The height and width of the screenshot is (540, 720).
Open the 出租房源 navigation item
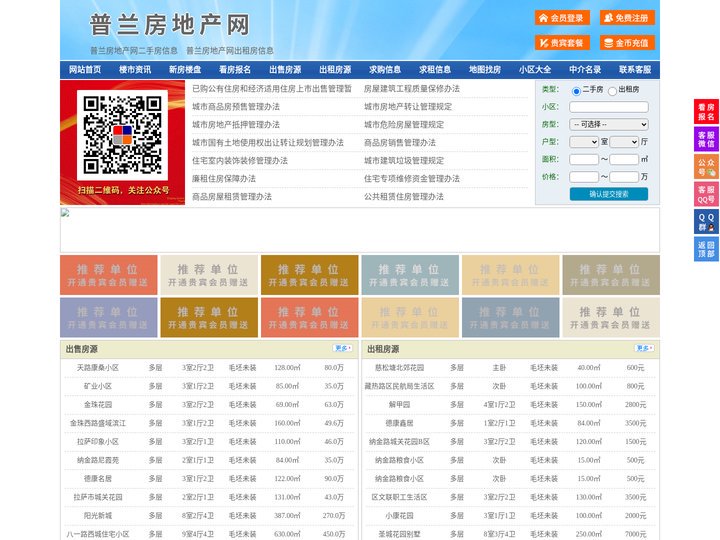[x=335, y=70]
